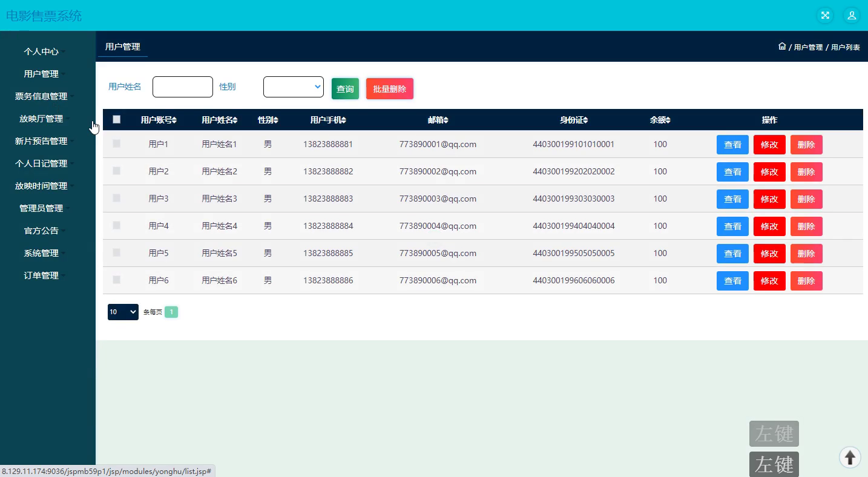Click 查看 for 用户5

(732, 254)
